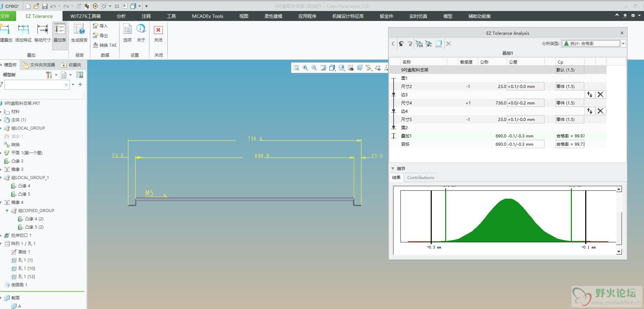The width and height of the screenshot is (644, 309).
Task: Swap order arrows on 边4 row
Action: click(590, 111)
